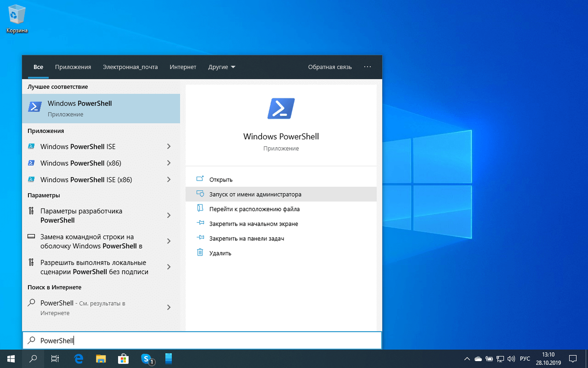This screenshot has width=588, height=368.
Task: Show hidden tray icons chevron
Action: pos(466,359)
